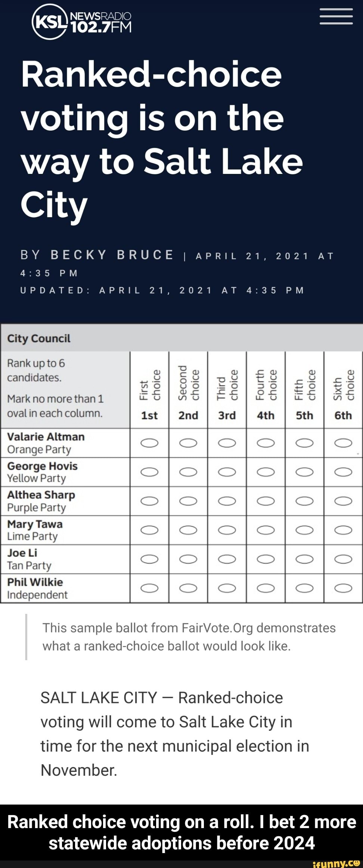The width and height of the screenshot is (363, 868).
Task: Mark Phil Wilkie as 1st choice
Action: tap(149, 588)
